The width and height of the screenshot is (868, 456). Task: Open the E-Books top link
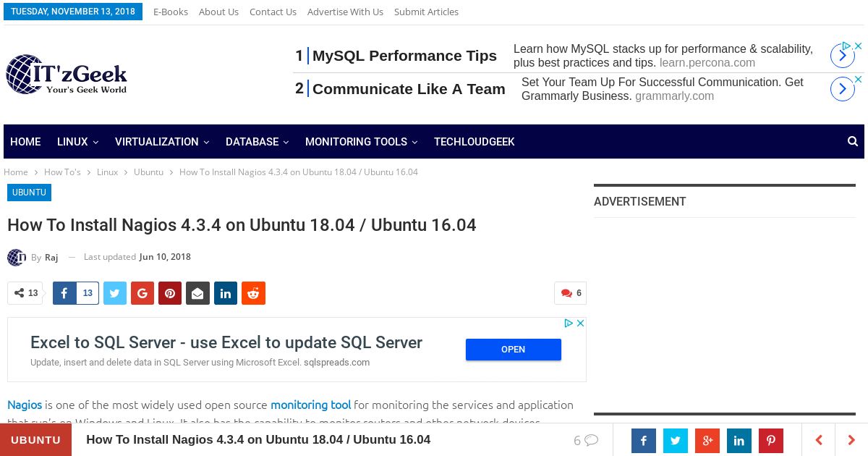[171, 12]
